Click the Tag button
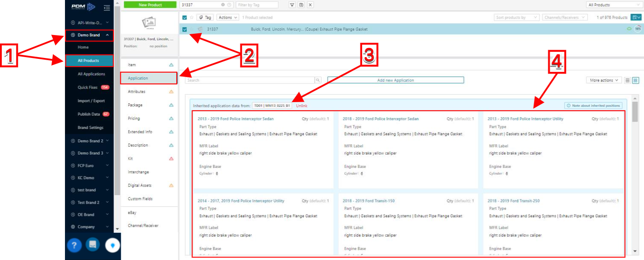The height and width of the screenshot is (260, 644). coord(205,18)
